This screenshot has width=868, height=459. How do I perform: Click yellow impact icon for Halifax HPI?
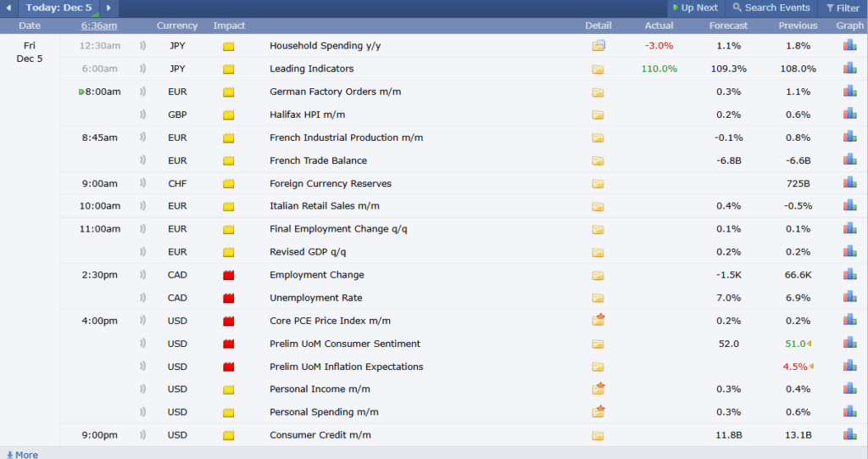click(x=228, y=115)
